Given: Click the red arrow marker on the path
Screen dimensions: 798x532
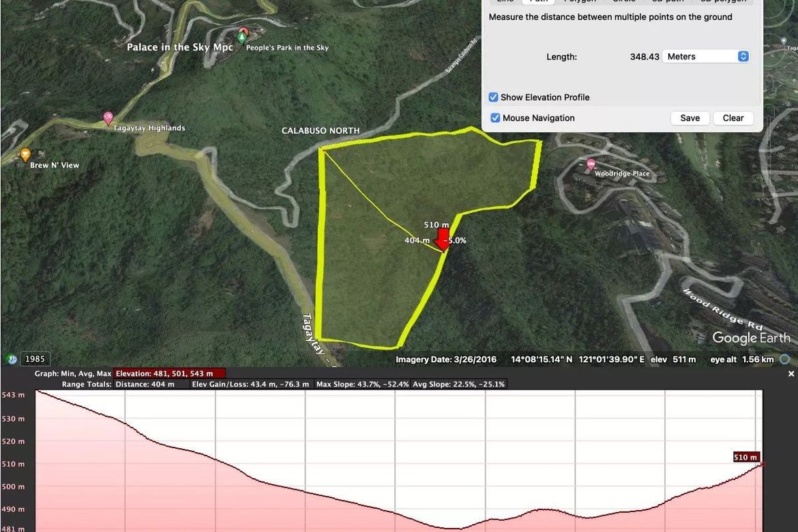Looking at the screenshot, I should pos(443,239).
